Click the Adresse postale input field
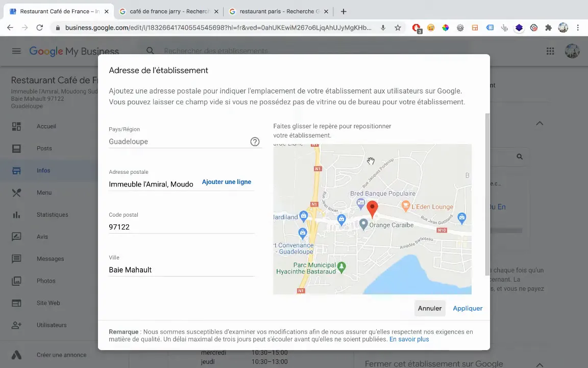588x368 pixels. (152, 184)
